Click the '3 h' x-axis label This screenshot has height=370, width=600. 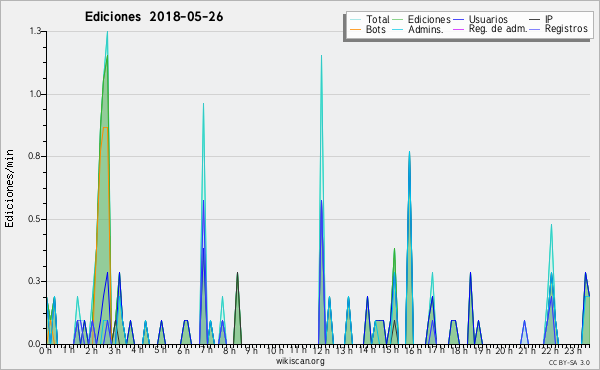click(114, 351)
